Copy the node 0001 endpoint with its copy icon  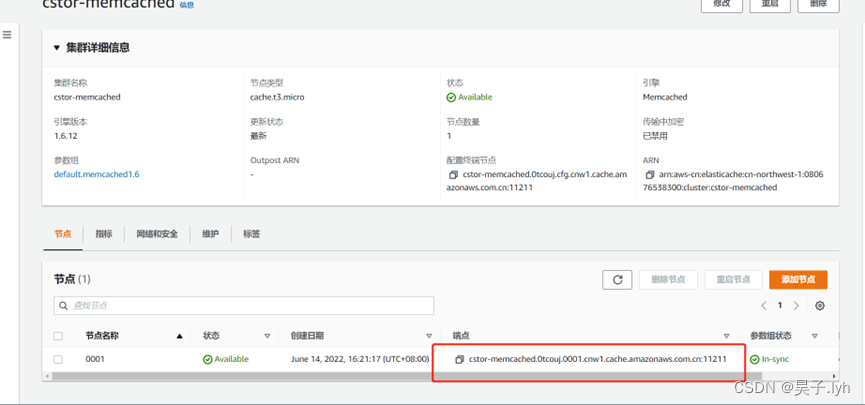pos(460,359)
